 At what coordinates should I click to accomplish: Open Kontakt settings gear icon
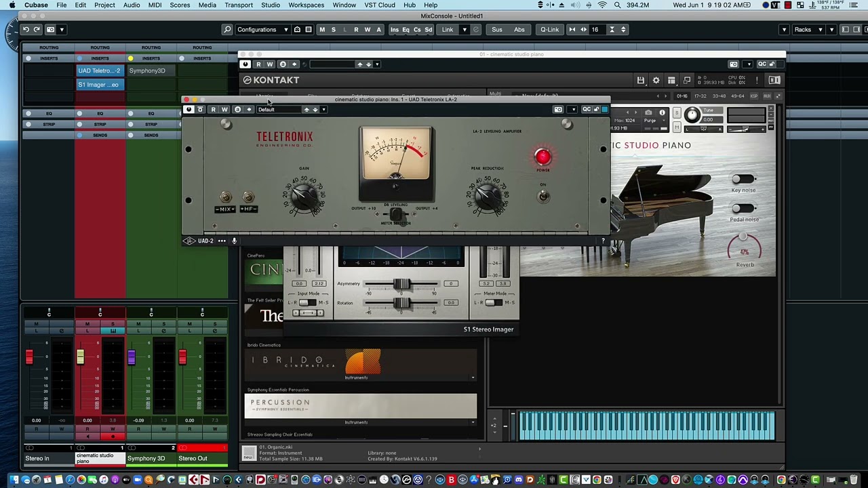656,80
